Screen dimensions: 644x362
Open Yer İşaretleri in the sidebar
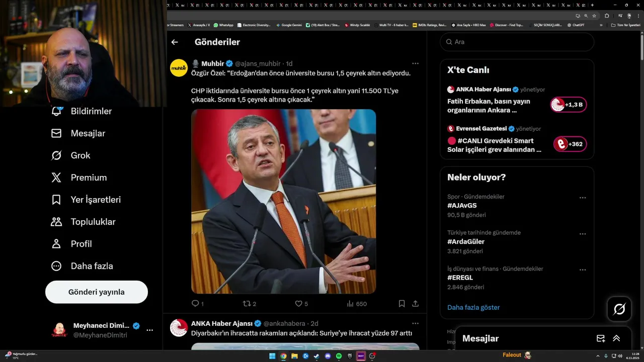click(86, 200)
